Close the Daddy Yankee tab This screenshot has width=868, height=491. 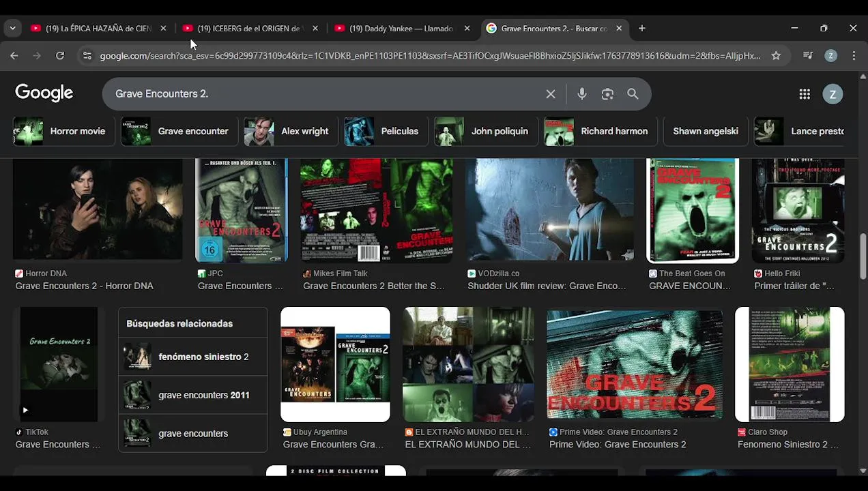click(x=467, y=29)
